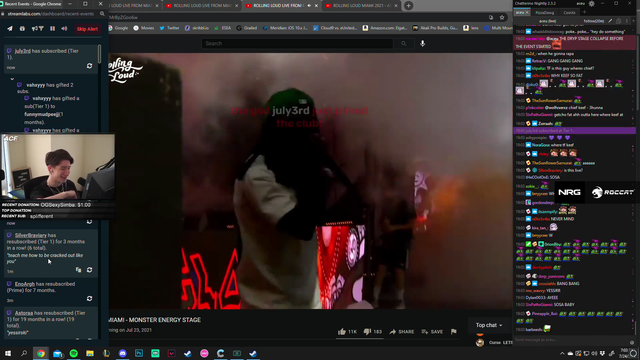This screenshot has width=640, height=360.
Task: Like the video with thumbs up
Action: (347, 331)
